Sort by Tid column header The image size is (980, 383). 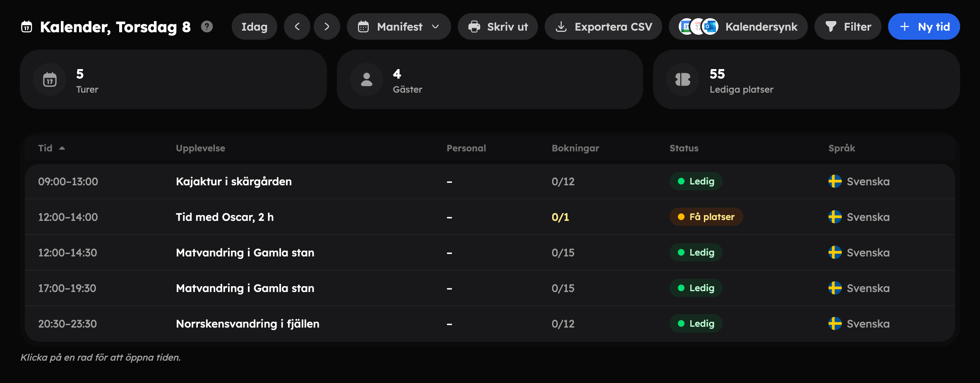(x=51, y=148)
